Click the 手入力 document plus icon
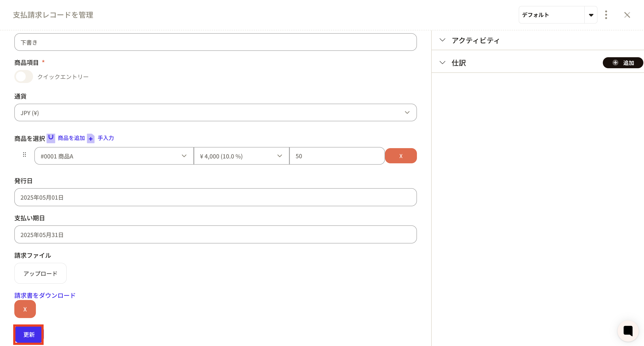The height and width of the screenshot is (346, 644). 91,138
